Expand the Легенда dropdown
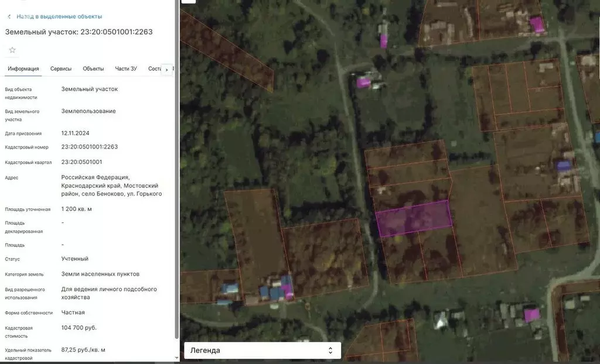 262,350
